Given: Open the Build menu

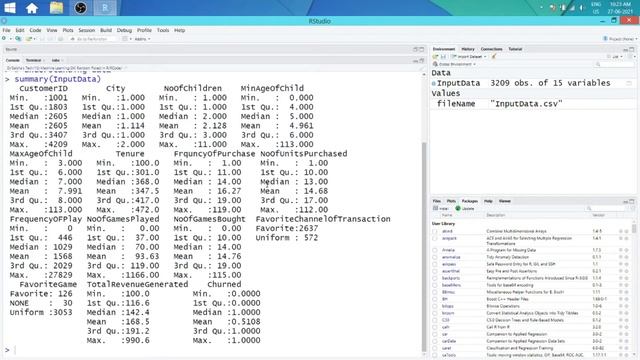Looking at the screenshot, I should pyautogui.click(x=106, y=30).
